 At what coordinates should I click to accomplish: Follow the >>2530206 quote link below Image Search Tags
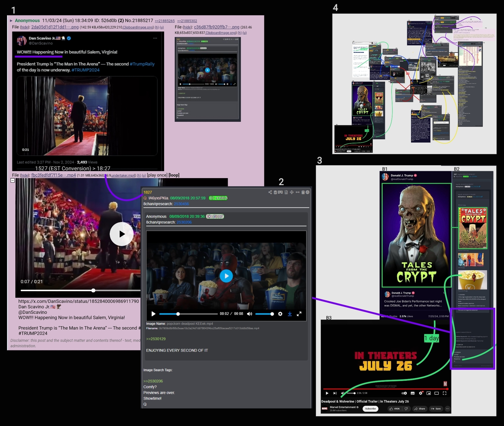(153, 381)
